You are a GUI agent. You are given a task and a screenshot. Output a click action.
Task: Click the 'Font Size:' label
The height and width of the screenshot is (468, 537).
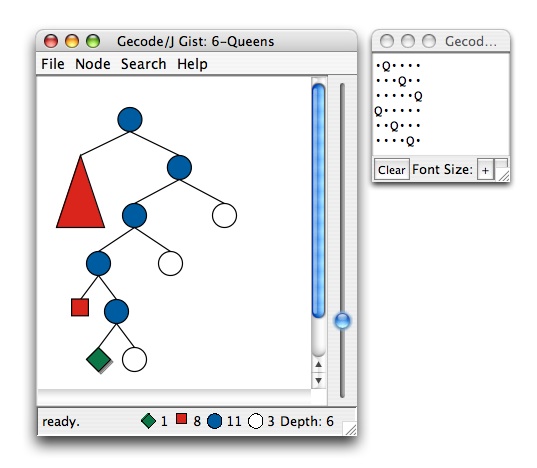[x=442, y=169]
